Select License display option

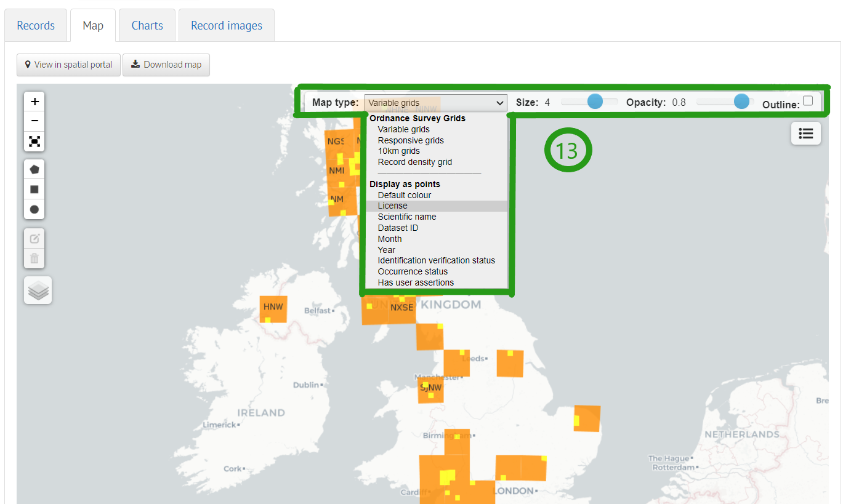[392, 206]
